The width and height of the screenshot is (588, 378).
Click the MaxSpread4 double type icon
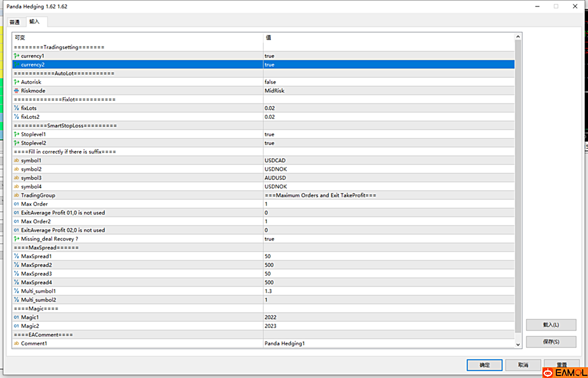click(x=17, y=282)
